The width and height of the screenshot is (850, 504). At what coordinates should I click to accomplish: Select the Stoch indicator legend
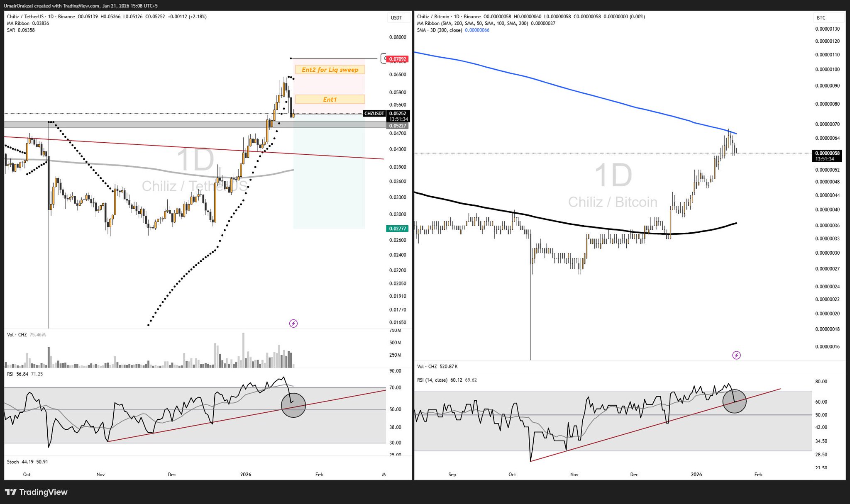pyautogui.click(x=13, y=462)
